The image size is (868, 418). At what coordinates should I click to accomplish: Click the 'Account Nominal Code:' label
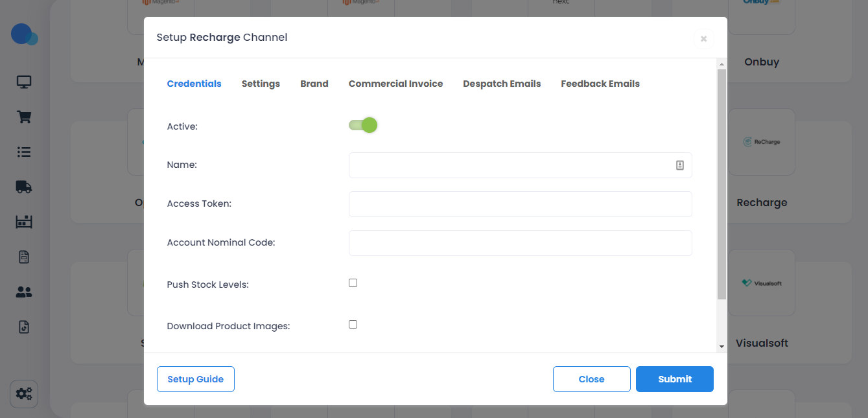pos(221,242)
